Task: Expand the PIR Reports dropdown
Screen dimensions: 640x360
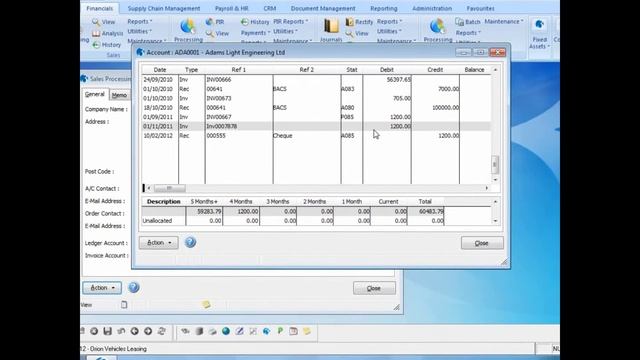Action: click(x=291, y=22)
